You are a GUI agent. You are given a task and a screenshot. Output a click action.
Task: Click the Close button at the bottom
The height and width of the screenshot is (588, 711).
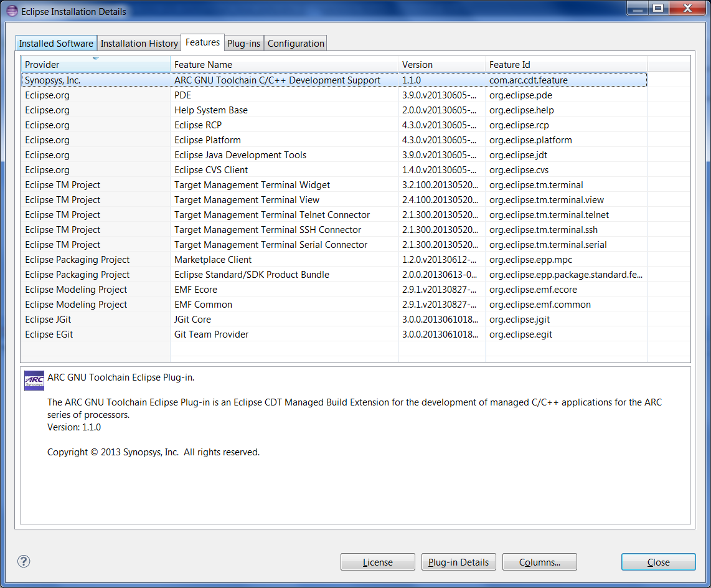tap(659, 562)
